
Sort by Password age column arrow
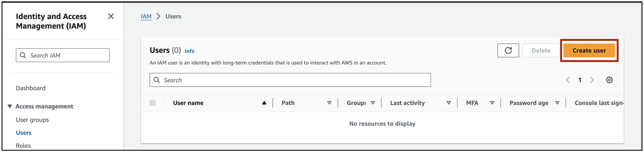click(x=557, y=103)
